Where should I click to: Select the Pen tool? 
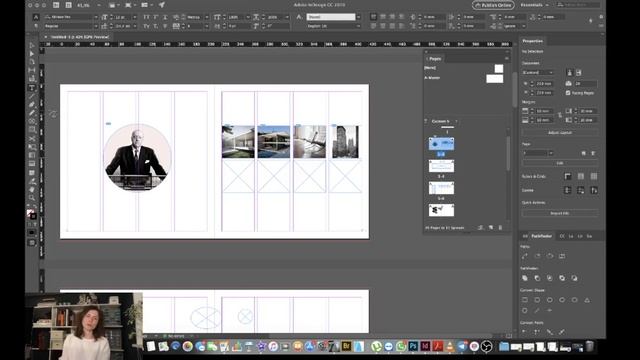click(32, 104)
